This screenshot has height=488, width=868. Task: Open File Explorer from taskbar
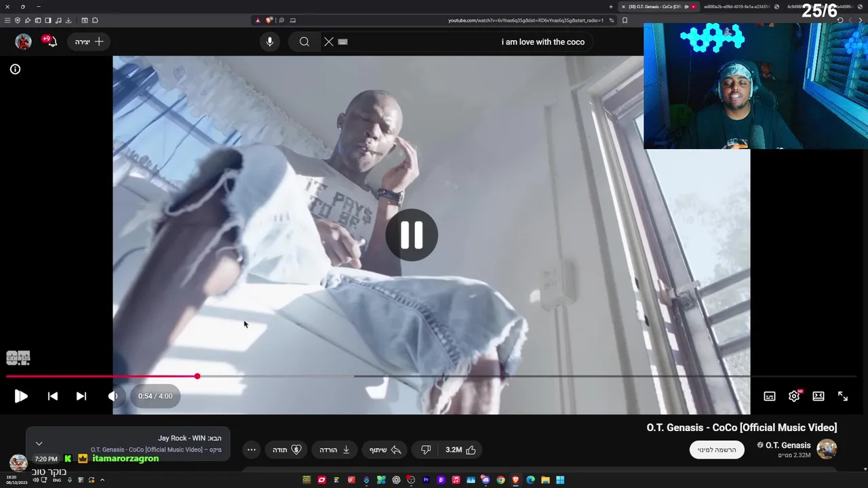(x=545, y=480)
